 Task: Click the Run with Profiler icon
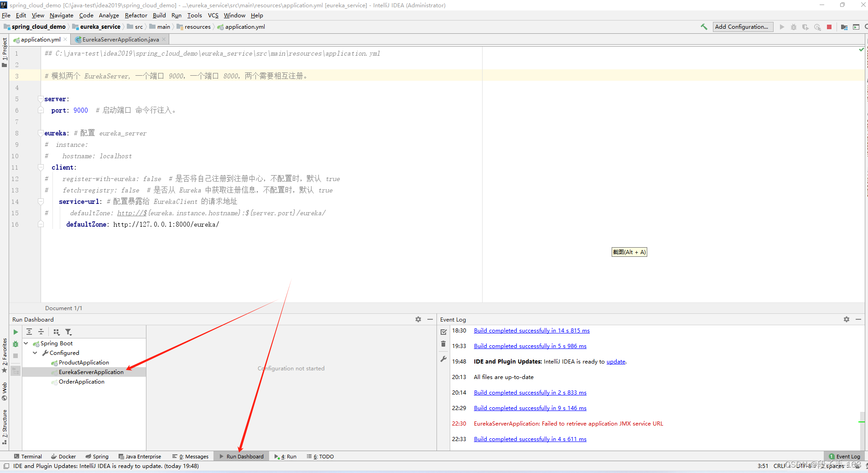pos(817,27)
